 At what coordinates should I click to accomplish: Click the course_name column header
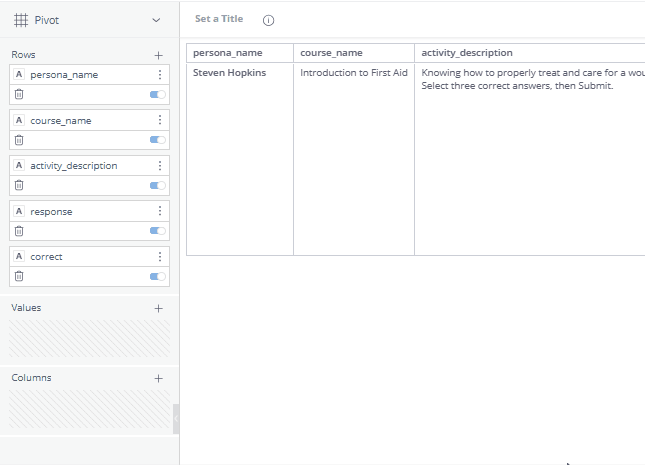(331, 52)
